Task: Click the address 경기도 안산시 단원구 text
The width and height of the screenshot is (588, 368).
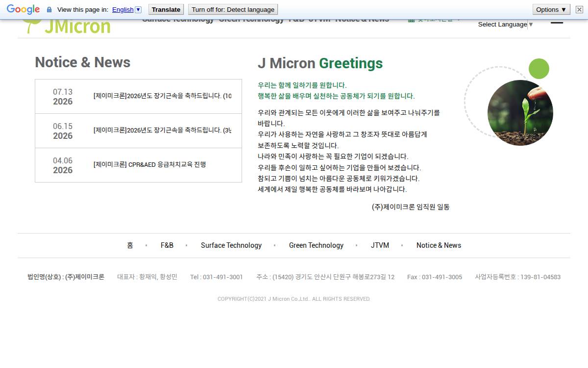Action: 325,277
